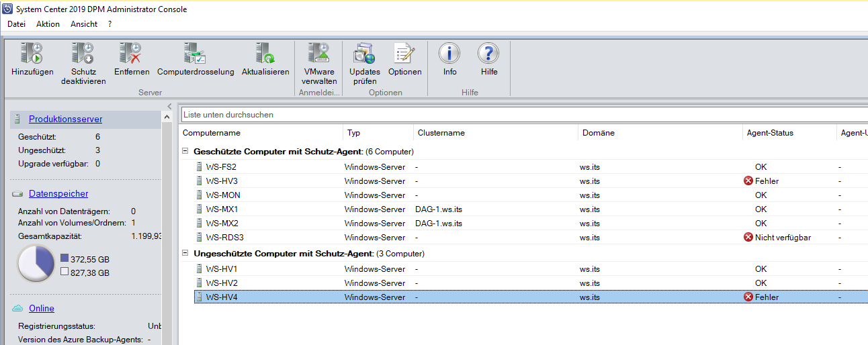Sort by Clustername column header
The height and width of the screenshot is (345, 868).
pos(496,133)
